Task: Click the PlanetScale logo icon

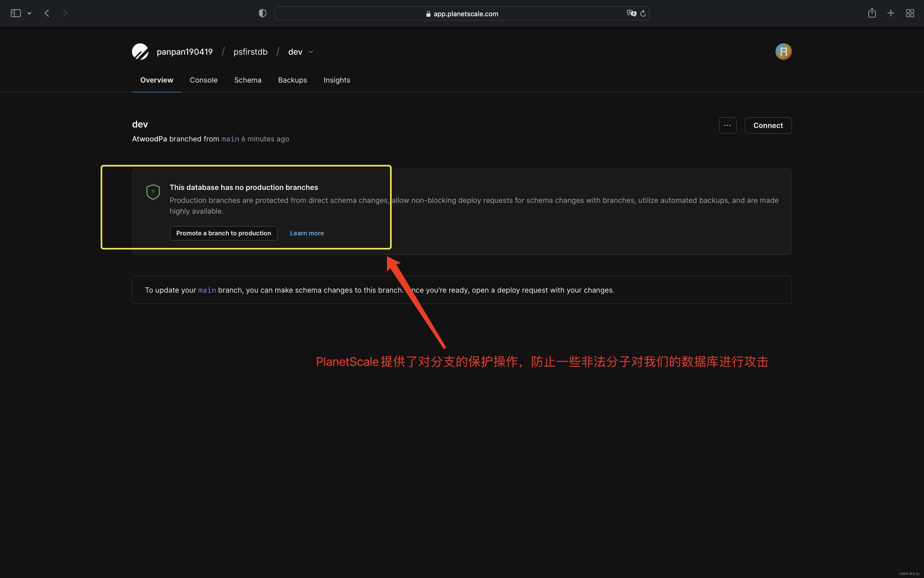Action: (x=140, y=52)
